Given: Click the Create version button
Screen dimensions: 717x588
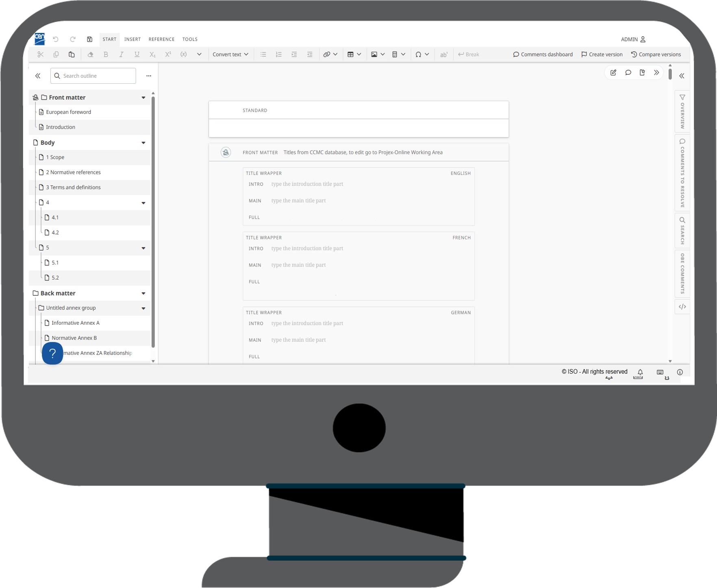Looking at the screenshot, I should pos(602,54).
